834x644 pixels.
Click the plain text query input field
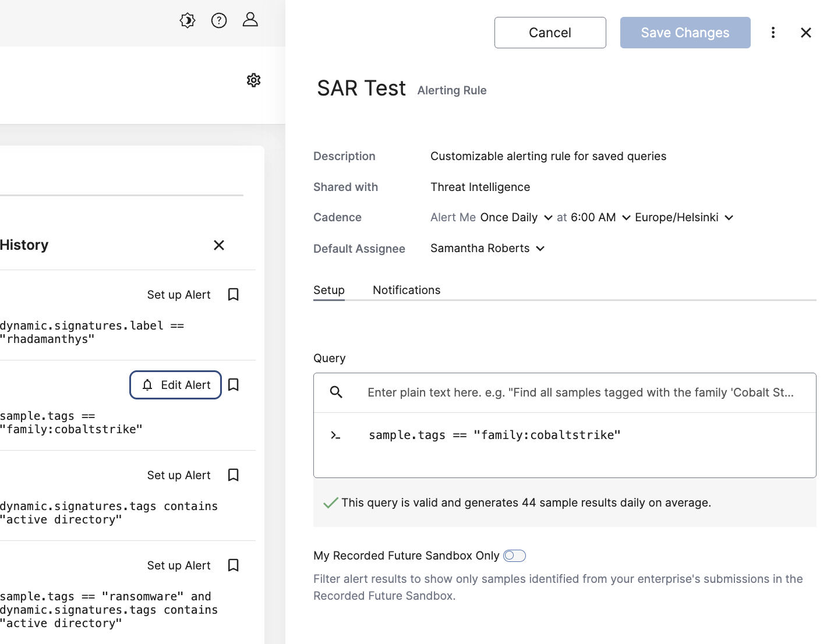pos(580,392)
